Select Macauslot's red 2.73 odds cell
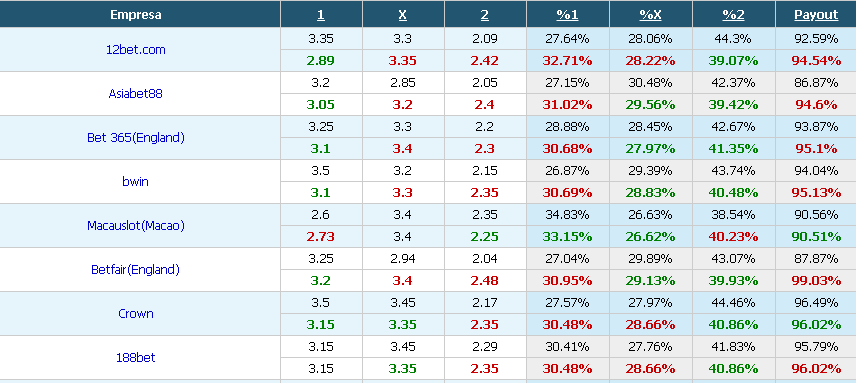Image resolution: width=856 pixels, height=383 pixels. (x=320, y=237)
